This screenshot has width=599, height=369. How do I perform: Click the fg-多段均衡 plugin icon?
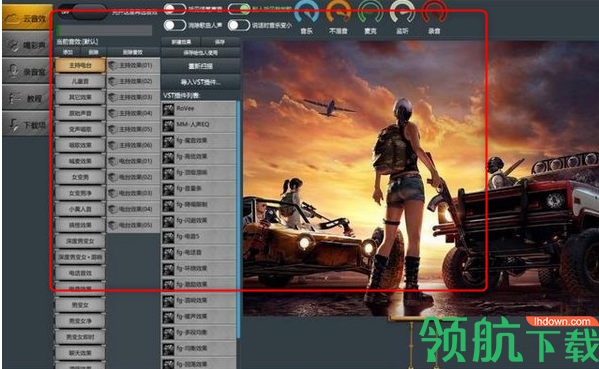click(x=168, y=333)
